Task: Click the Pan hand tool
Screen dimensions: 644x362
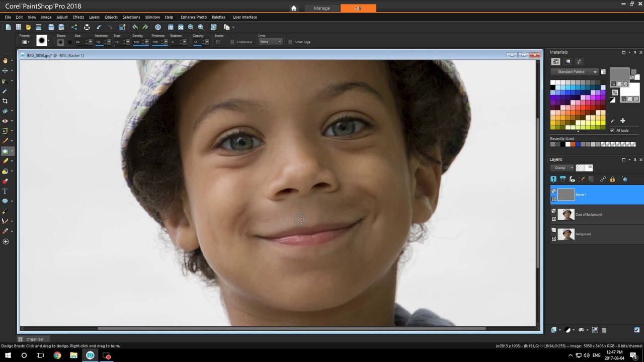Action: tap(5, 60)
